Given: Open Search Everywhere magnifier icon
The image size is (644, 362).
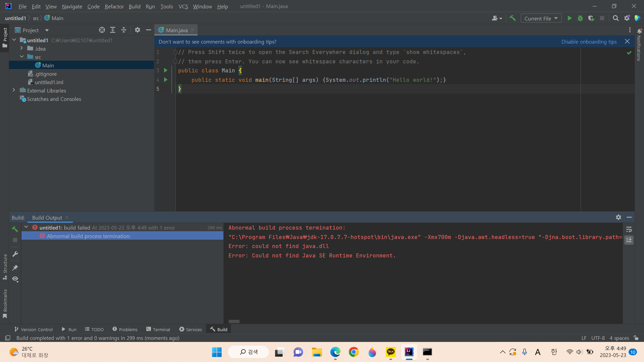Looking at the screenshot, I should point(616,18).
